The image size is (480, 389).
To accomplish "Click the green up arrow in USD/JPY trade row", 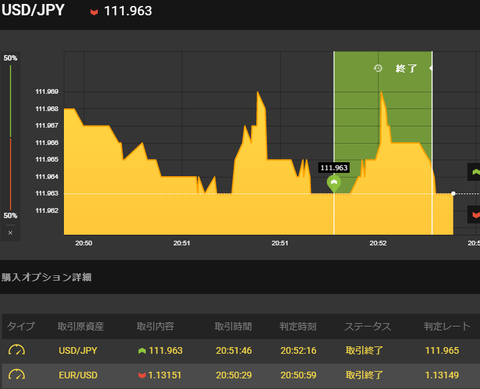I will (142, 351).
